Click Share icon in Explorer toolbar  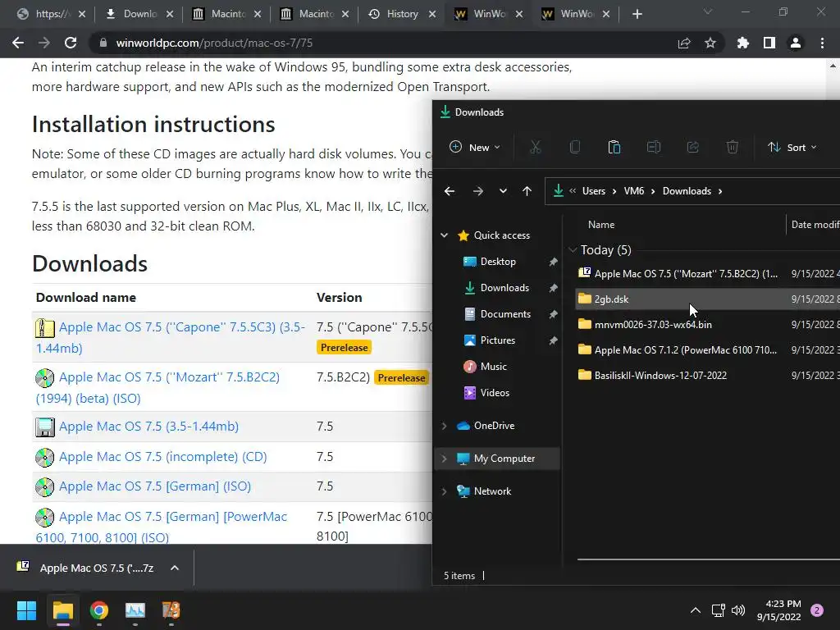pyautogui.click(x=692, y=147)
